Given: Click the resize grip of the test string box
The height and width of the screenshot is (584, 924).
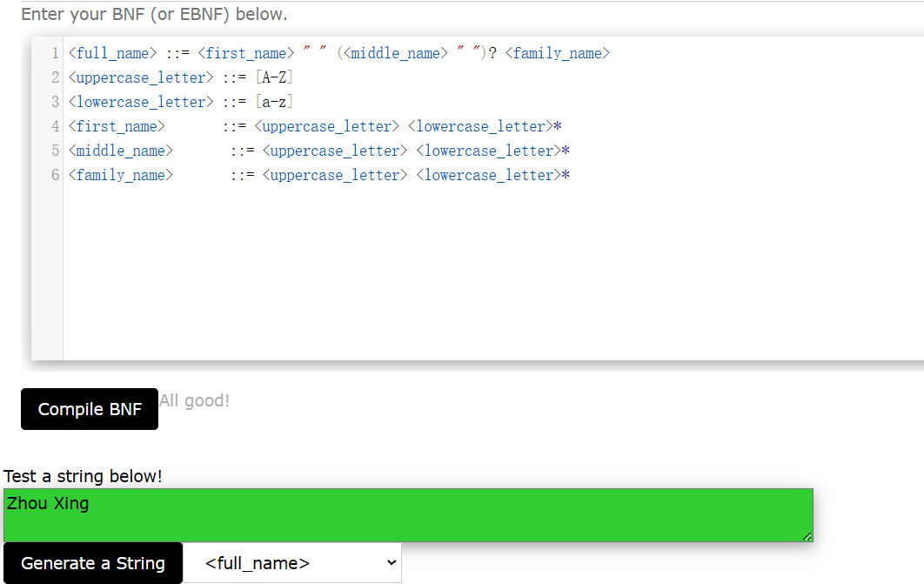Looking at the screenshot, I should (x=807, y=536).
